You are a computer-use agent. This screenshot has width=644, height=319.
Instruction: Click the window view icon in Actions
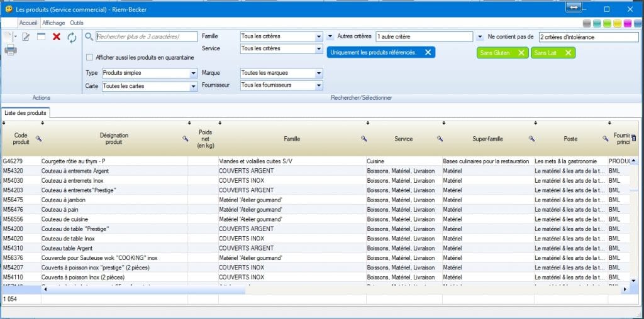[x=42, y=37]
